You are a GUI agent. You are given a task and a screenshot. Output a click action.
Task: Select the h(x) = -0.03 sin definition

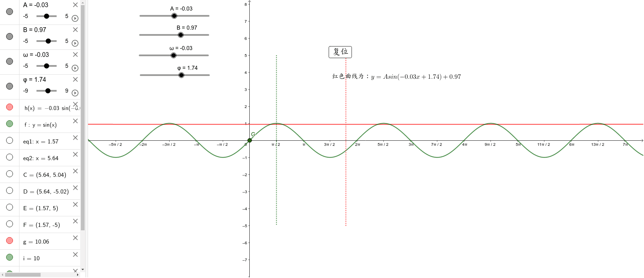52,108
